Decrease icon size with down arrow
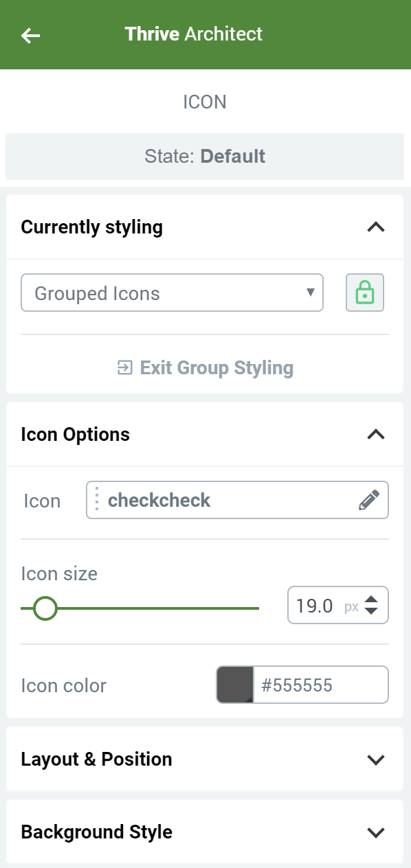The image size is (411, 868). point(371,612)
